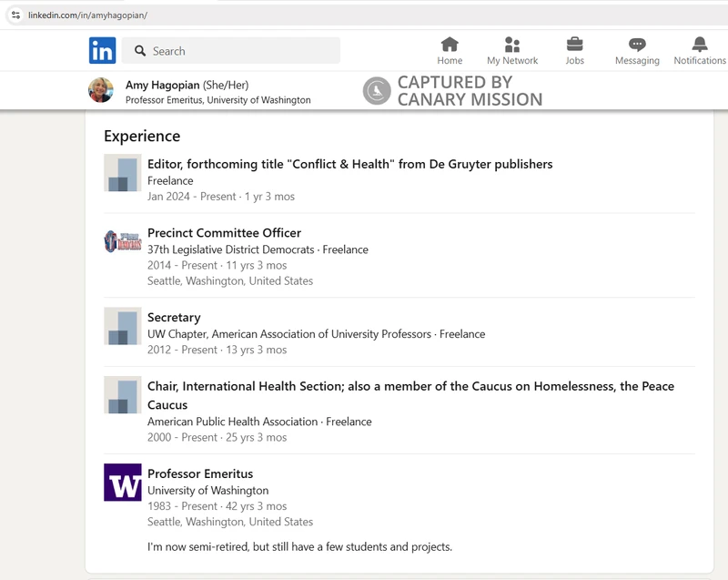Image resolution: width=728 pixels, height=580 pixels.
Task: Click '37th Legislative District Democrats · Freelance'
Action: click(x=258, y=249)
